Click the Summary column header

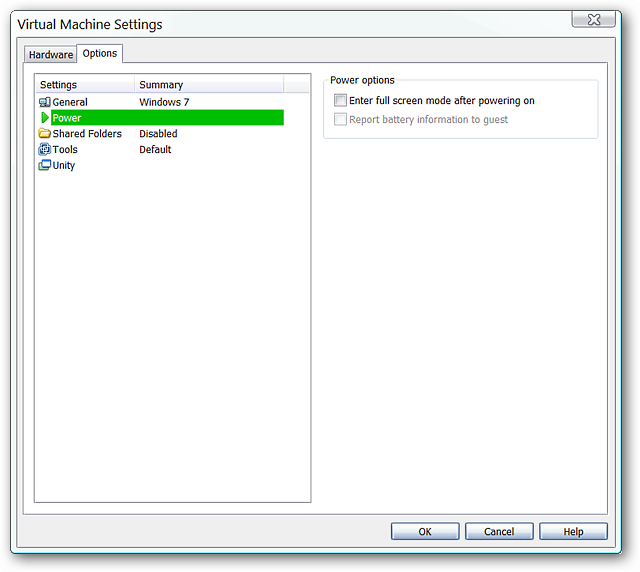click(209, 85)
